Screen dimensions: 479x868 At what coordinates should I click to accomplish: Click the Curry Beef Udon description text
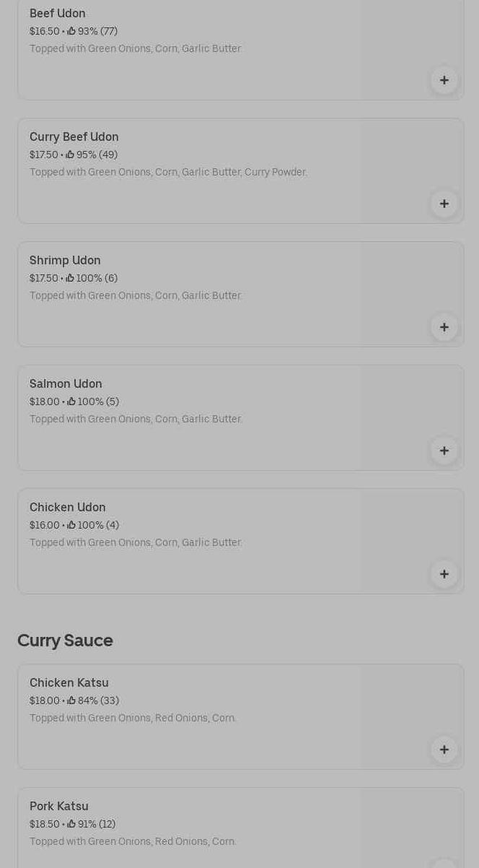(168, 172)
